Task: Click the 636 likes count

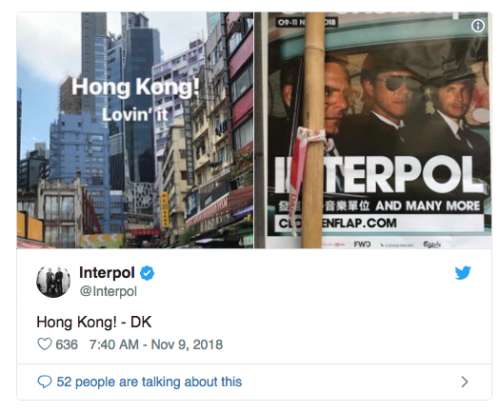Action: [67, 344]
